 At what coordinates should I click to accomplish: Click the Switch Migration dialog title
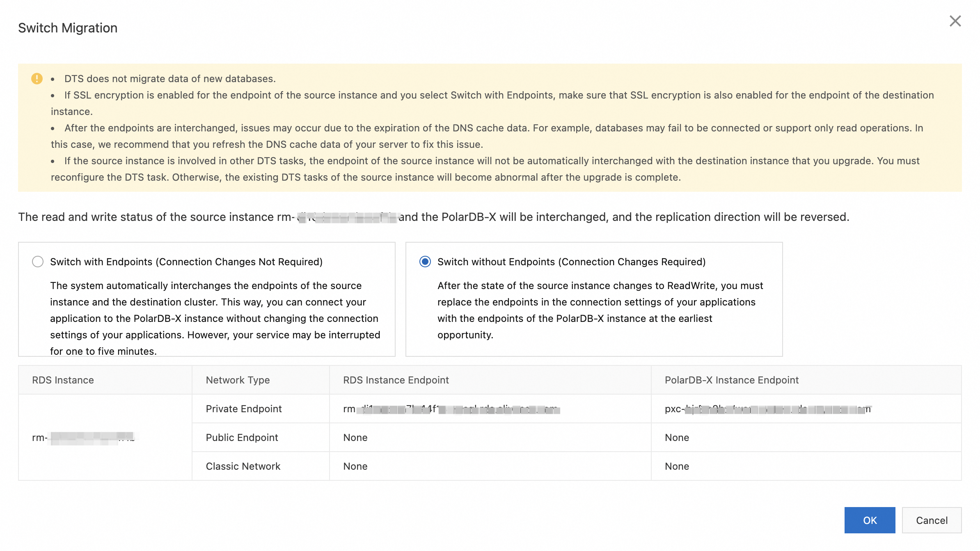click(68, 28)
